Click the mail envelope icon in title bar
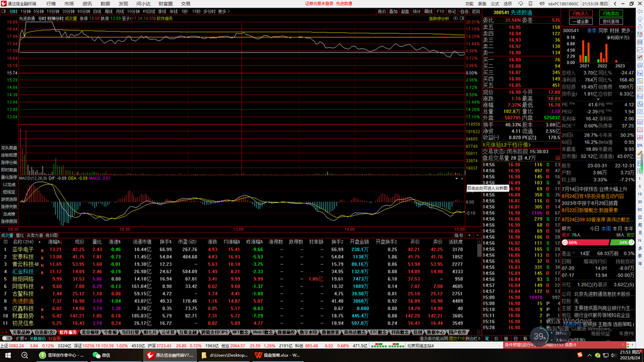This screenshot has height=362, width=644. coord(542,4)
